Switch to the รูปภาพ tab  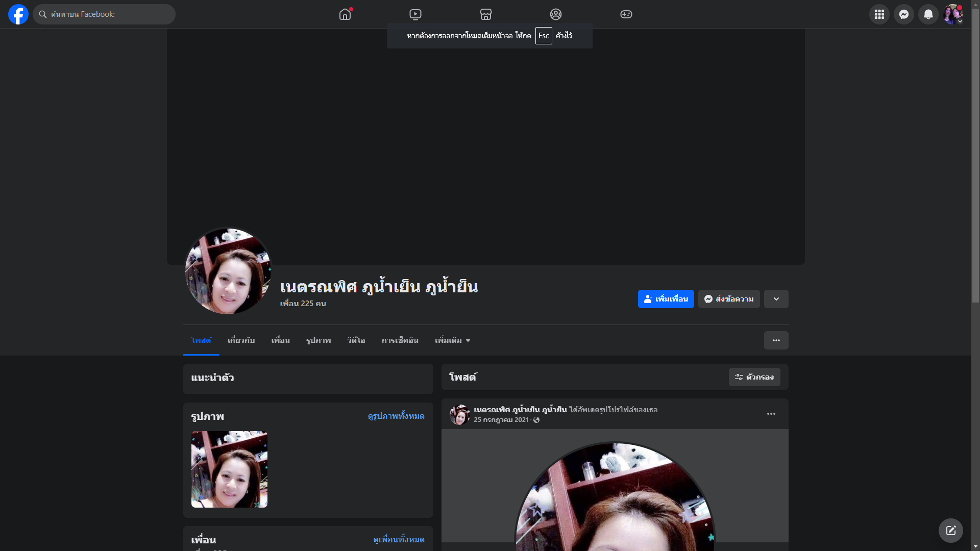pyautogui.click(x=318, y=340)
